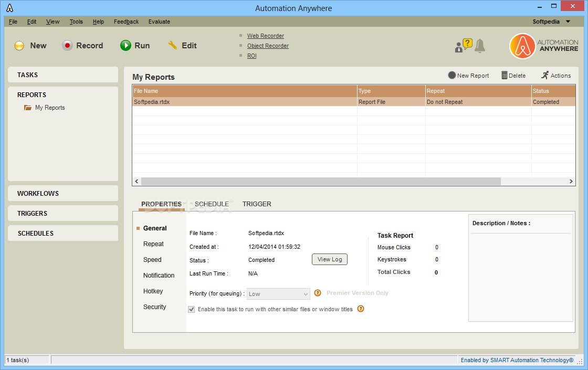
Task: Click the table scroll right arrow
Action: click(571, 182)
